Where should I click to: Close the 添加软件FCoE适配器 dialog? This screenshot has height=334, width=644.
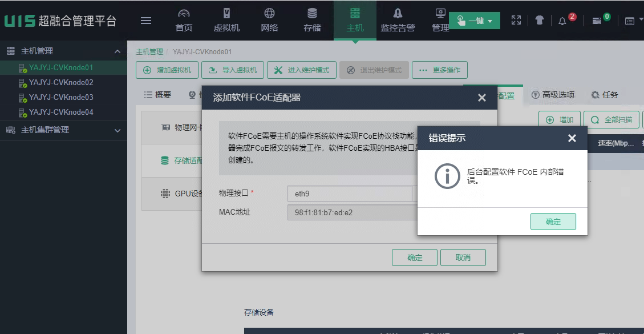coord(482,98)
